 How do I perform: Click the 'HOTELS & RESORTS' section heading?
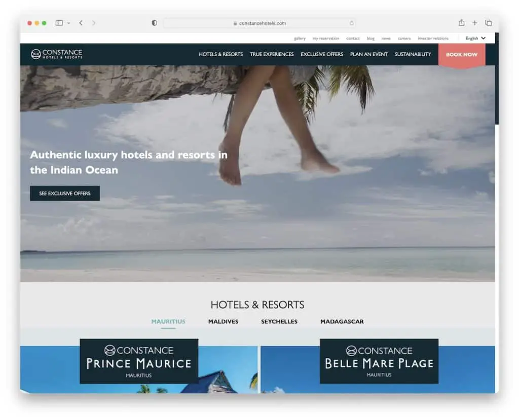pos(257,304)
